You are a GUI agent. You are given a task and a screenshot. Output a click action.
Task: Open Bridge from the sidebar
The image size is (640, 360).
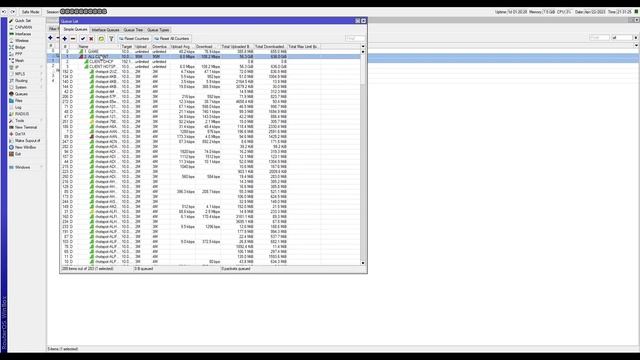[x=20, y=47]
